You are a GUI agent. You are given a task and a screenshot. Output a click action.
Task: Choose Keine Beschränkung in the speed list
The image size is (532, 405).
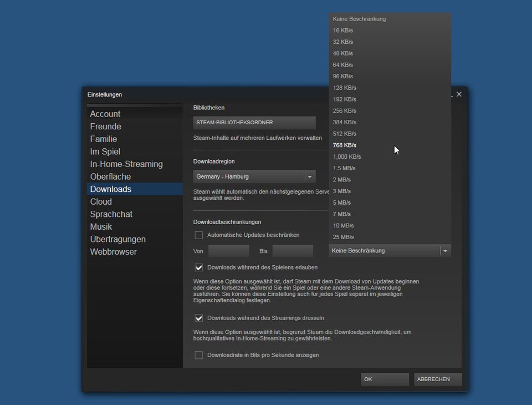pos(390,19)
